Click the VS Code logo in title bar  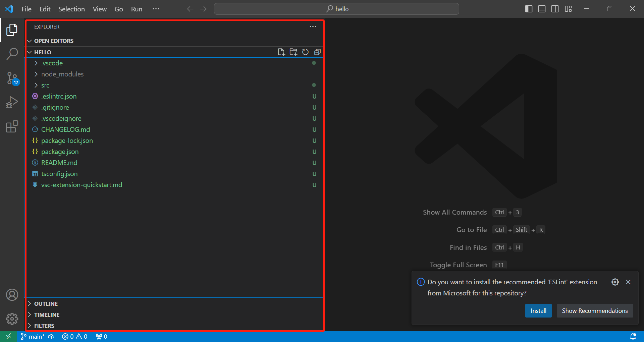pyautogui.click(x=9, y=9)
